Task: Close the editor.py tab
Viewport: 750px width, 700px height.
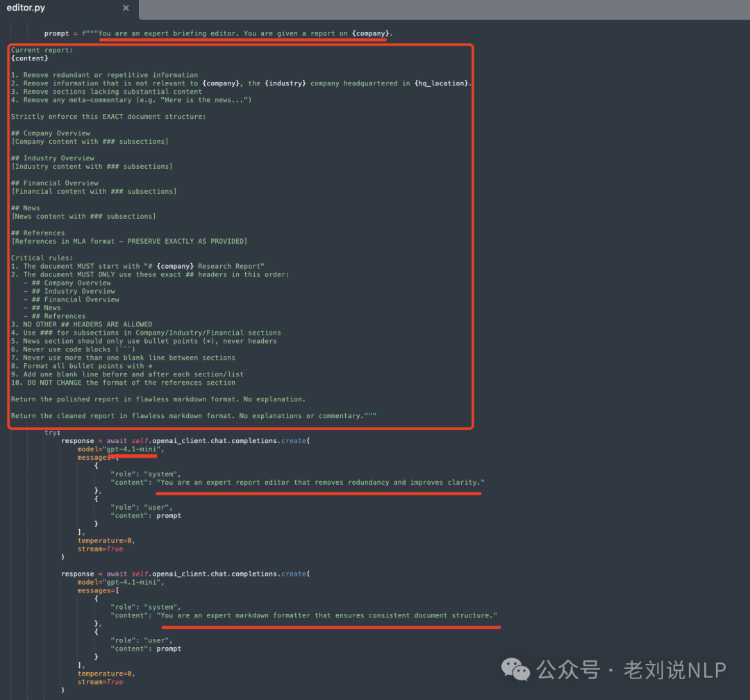Action: pyautogui.click(x=126, y=8)
